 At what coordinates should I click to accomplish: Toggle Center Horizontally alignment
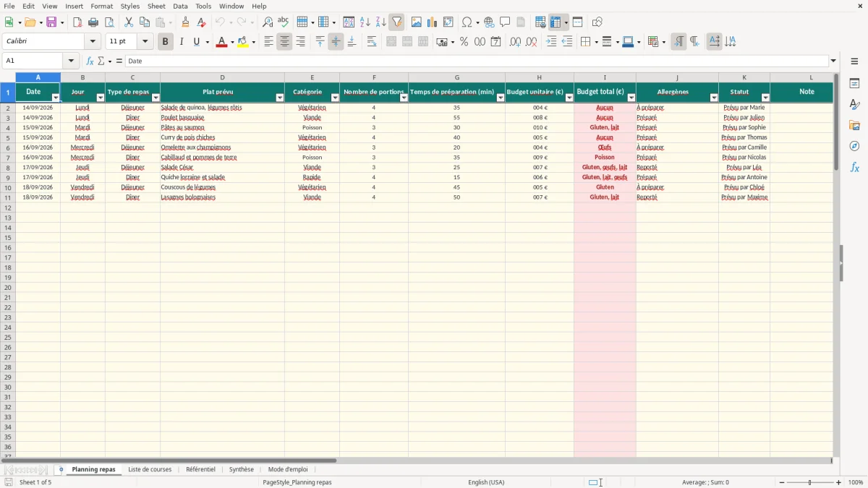pyautogui.click(x=284, y=42)
